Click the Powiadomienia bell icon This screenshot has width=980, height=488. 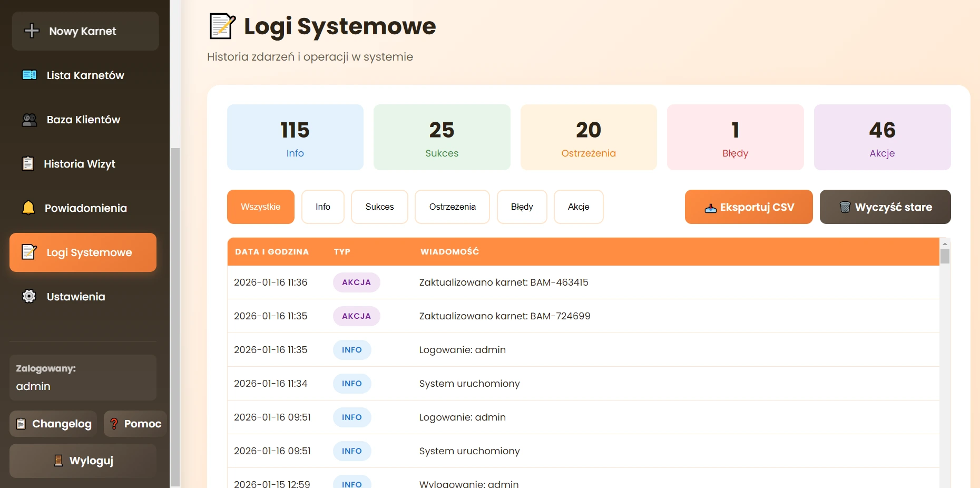[28, 208]
